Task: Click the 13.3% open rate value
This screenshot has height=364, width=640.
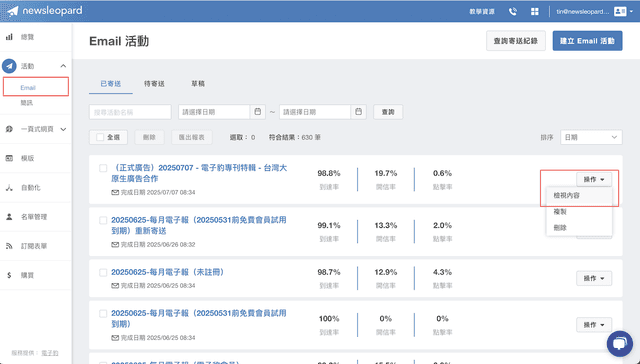Action: tap(386, 225)
